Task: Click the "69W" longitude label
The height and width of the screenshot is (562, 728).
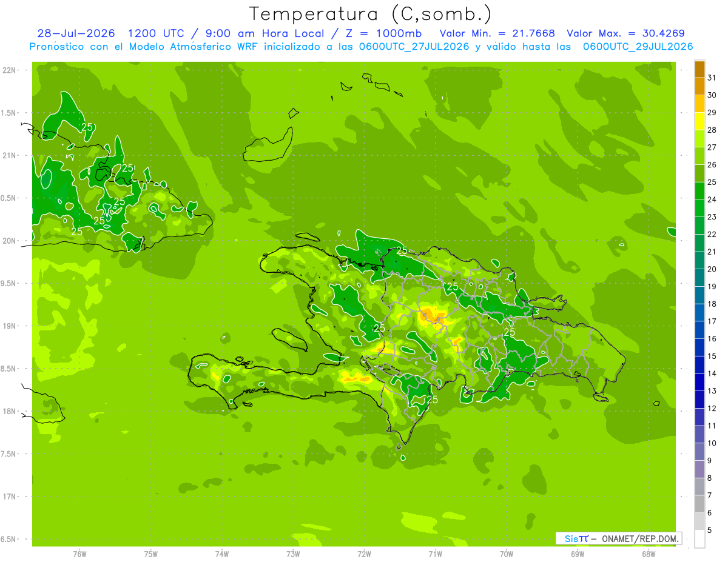Action: click(578, 554)
